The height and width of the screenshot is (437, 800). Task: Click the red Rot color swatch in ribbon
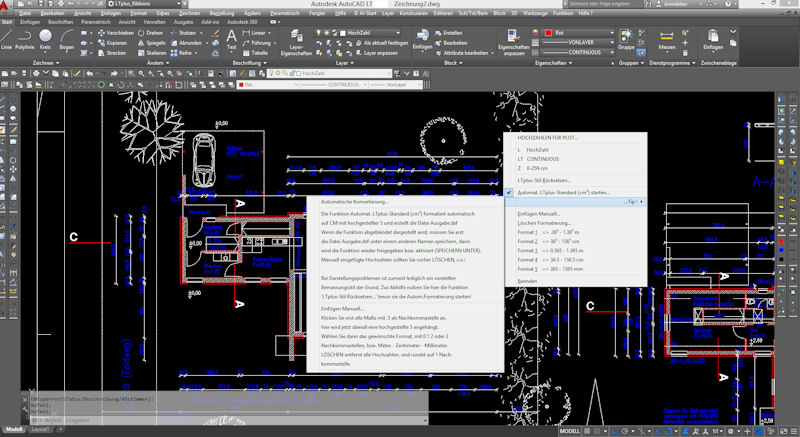[548, 33]
